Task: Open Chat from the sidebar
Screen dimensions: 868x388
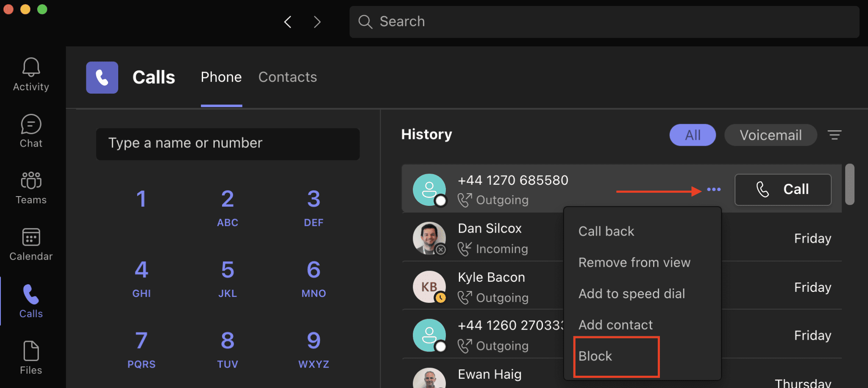Action: click(31, 130)
